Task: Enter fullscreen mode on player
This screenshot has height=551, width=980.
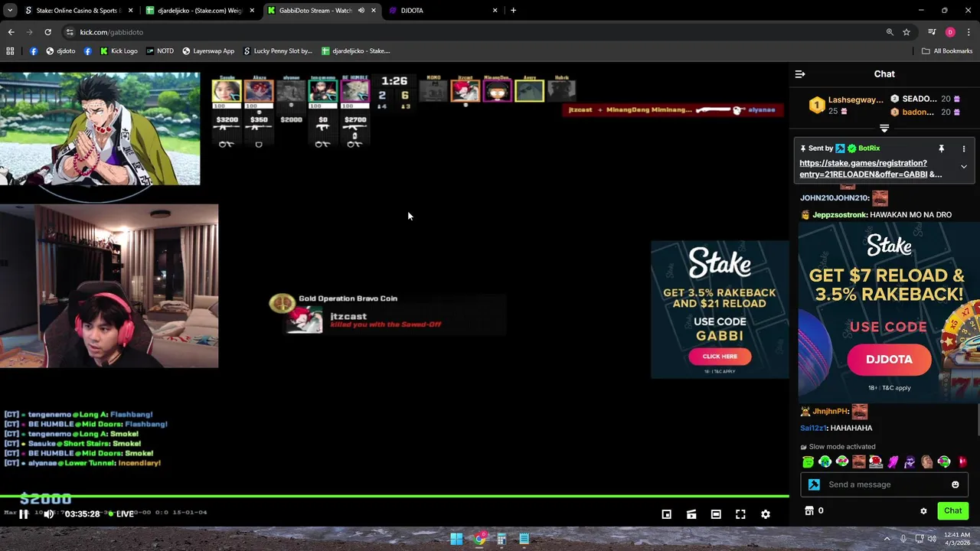Action: (740, 514)
